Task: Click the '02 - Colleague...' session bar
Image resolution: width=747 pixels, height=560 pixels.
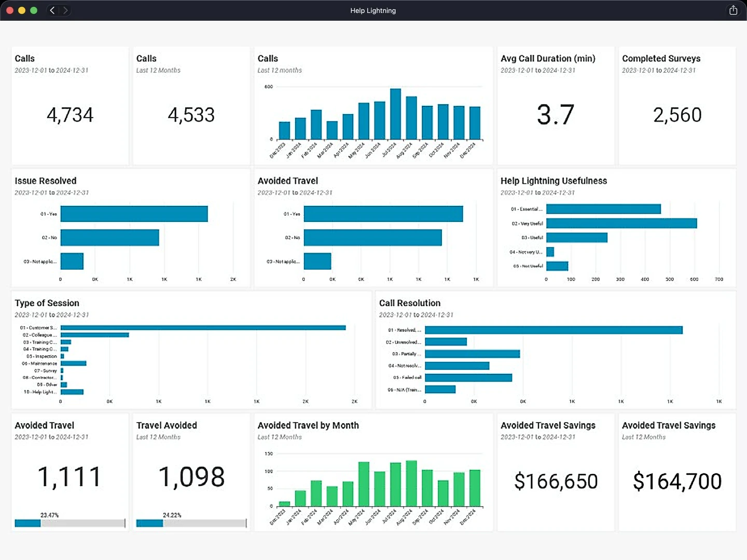Action: pos(94,335)
